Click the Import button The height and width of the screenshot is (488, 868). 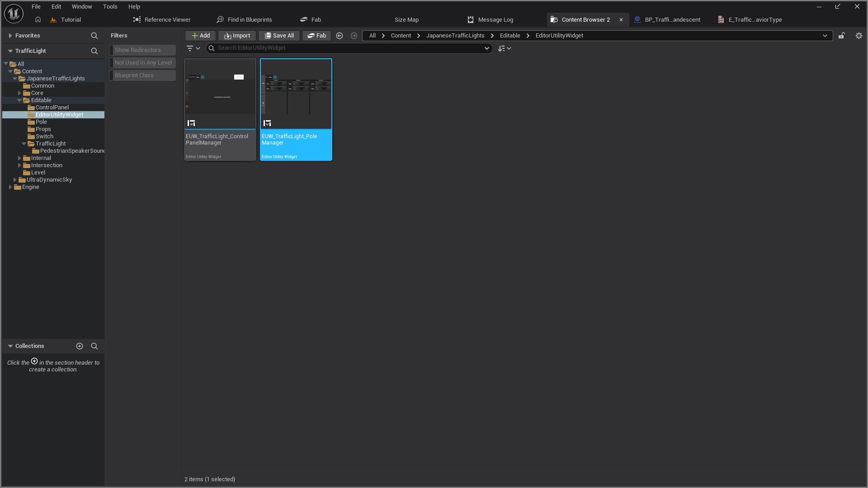tap(237, 36)
